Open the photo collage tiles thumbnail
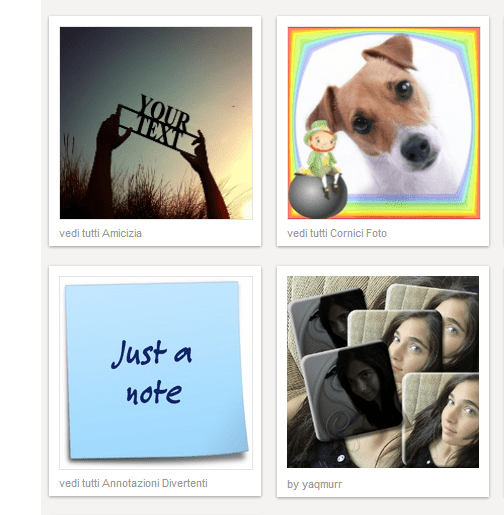Image resolution: width=504 pixels, height=515 pixels. click(x=383, y=372)
